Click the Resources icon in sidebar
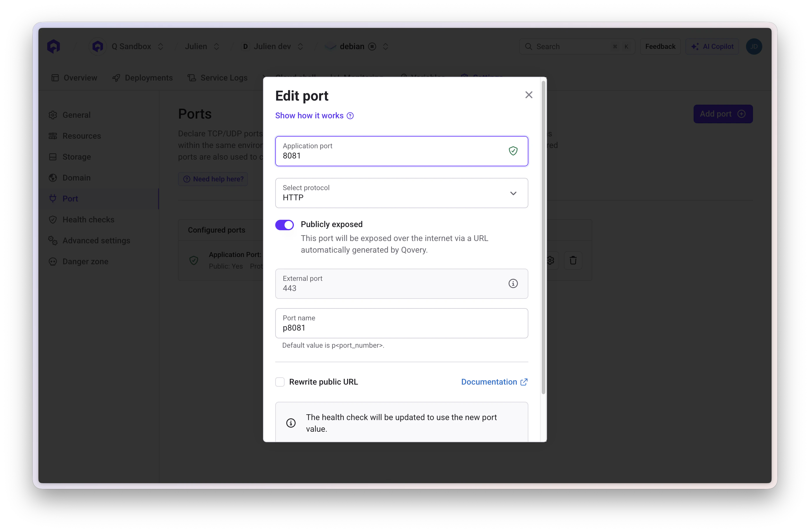 point(53,136)
